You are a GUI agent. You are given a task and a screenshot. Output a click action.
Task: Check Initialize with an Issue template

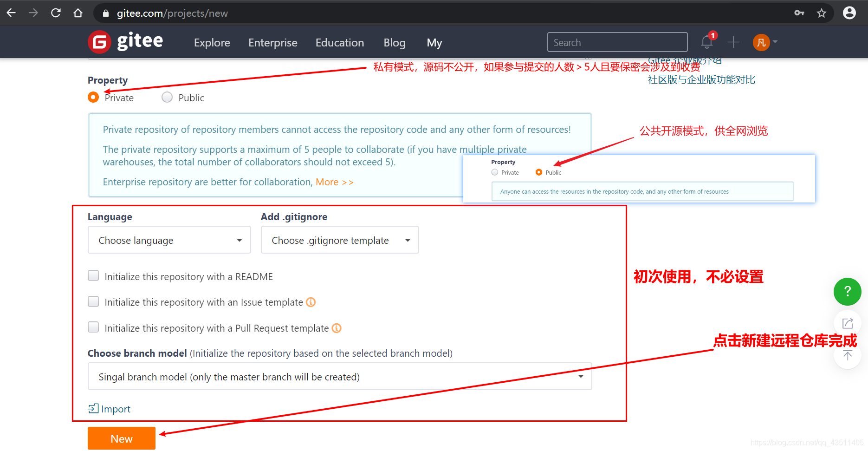[x=93, y=302]
